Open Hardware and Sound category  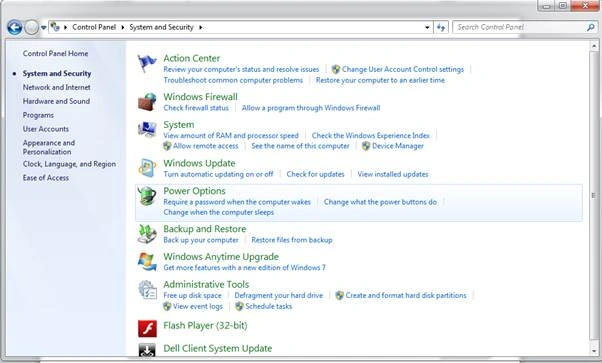pyautogui.click(x=56, y=101)
